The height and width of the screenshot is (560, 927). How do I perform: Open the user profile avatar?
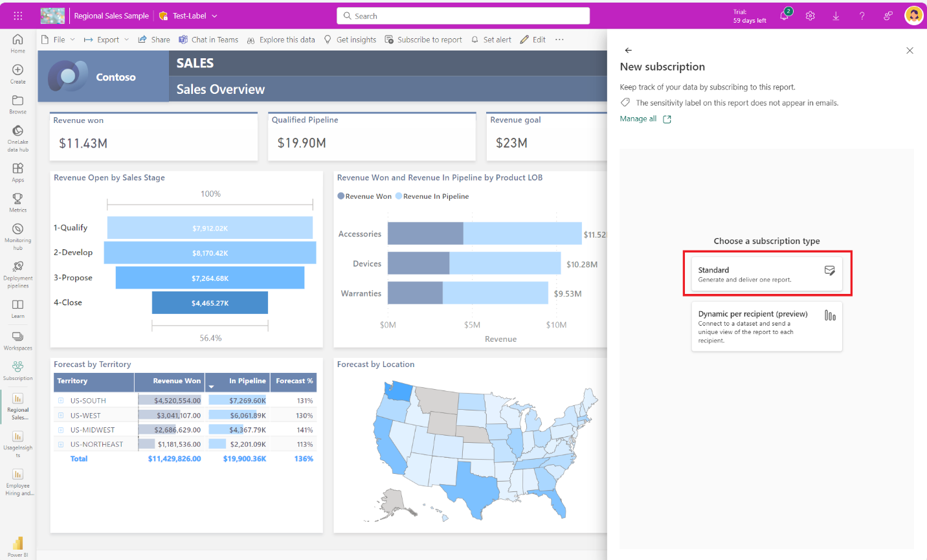coord(913,15)
